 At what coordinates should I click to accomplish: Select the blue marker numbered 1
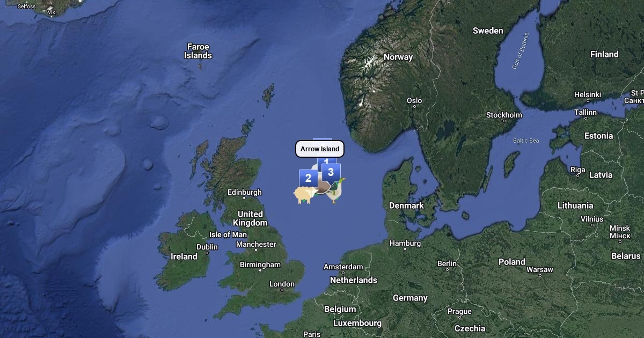point(326,160)
